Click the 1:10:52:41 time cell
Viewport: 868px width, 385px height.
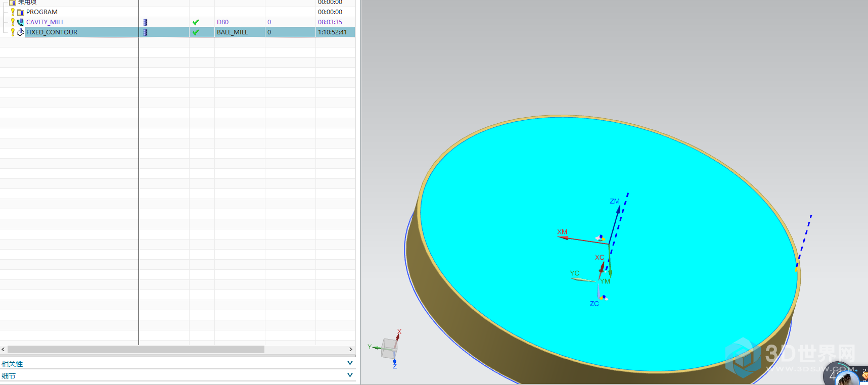pos(333,32)
